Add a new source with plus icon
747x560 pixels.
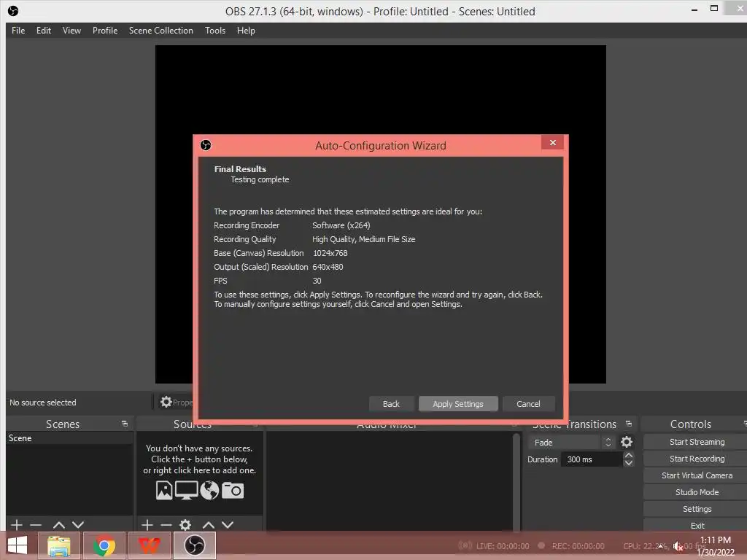tap(147, 525)
